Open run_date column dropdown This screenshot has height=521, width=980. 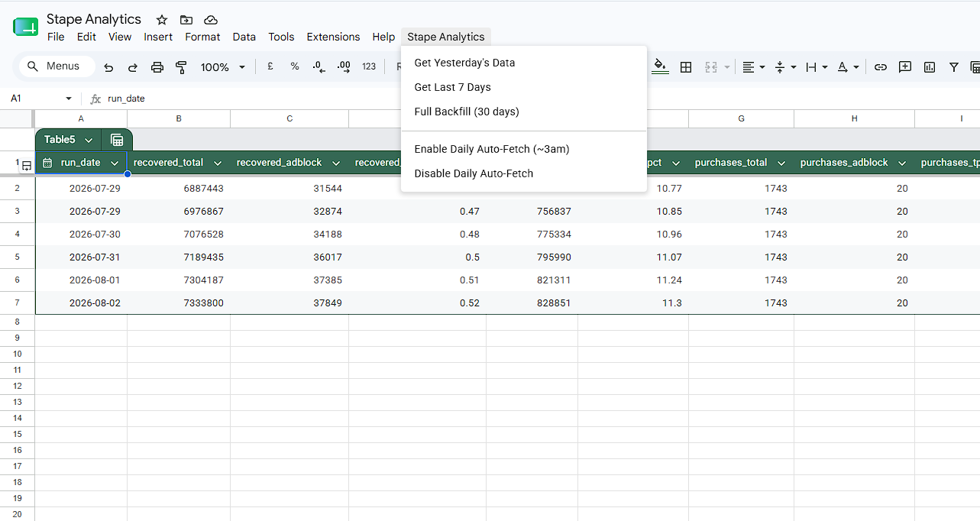pyautogui.click(x=115, y=163)
